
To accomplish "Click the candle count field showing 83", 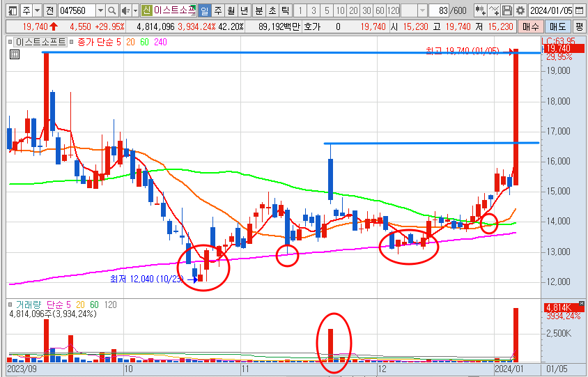I will [439, 10].
